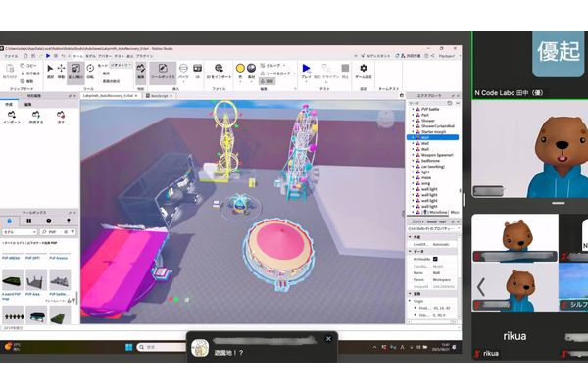Open the File menu

pyautogui.click(x=11, y=56)
